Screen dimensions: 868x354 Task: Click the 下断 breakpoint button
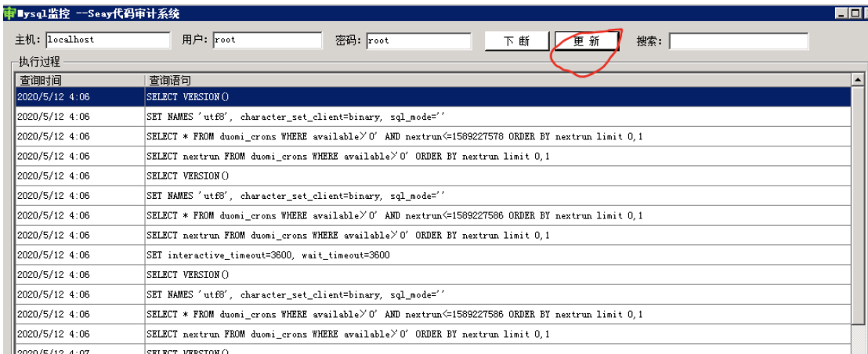pyautogui.click(x=516, y=41)
